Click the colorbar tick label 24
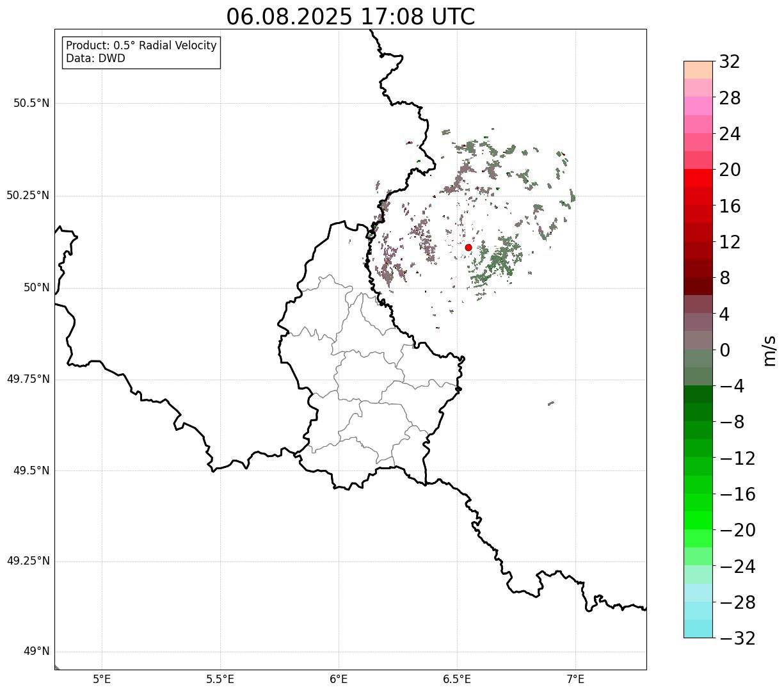Screen dimensions: 784x692 click(730, 134)
